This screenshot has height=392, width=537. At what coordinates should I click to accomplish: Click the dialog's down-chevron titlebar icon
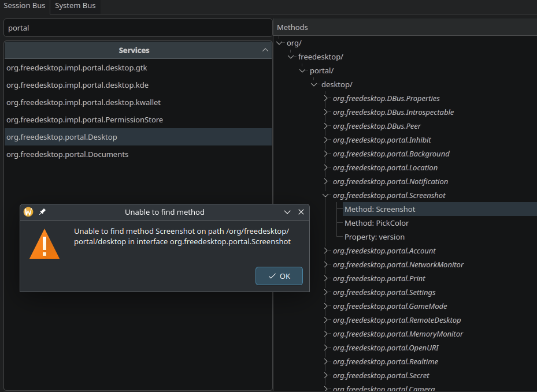287,212
